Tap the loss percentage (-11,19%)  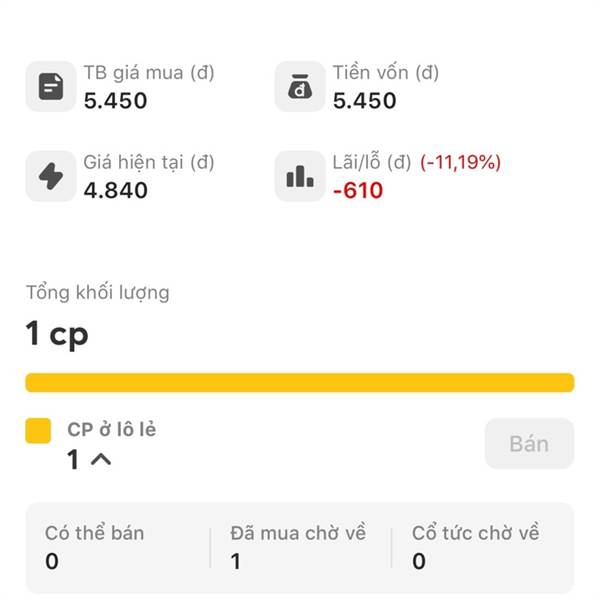(461, 162)
